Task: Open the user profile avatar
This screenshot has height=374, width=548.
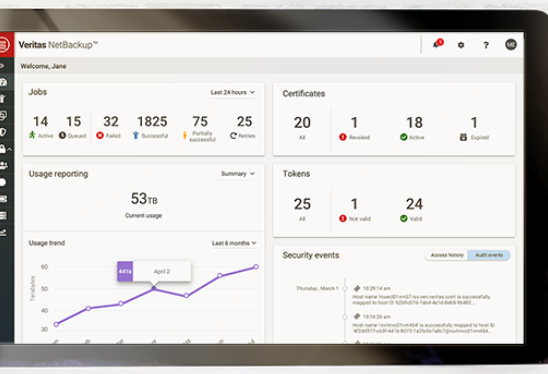Action: 511,44
